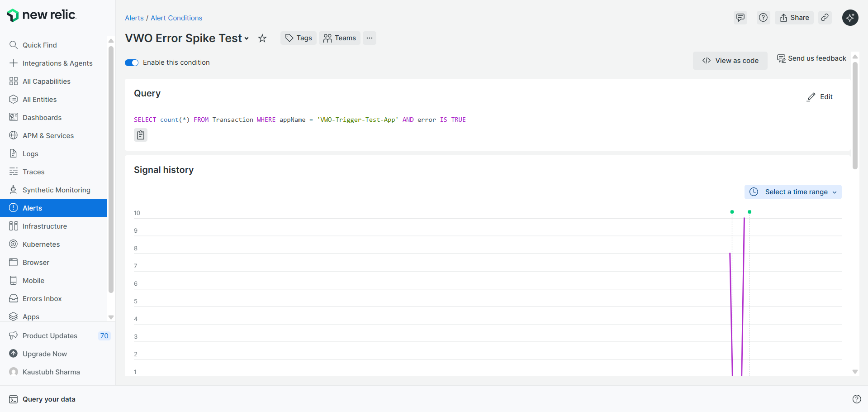Open New Relic AI assistant icon
The height and width of the screenshot is (412, 868).
tap(850, 18)
